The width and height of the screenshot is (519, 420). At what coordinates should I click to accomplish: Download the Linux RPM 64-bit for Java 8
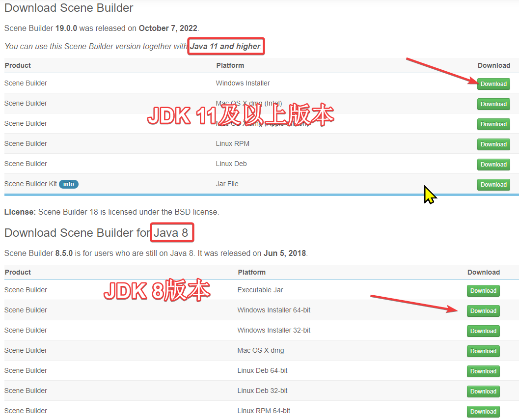(x=483, y=411)
